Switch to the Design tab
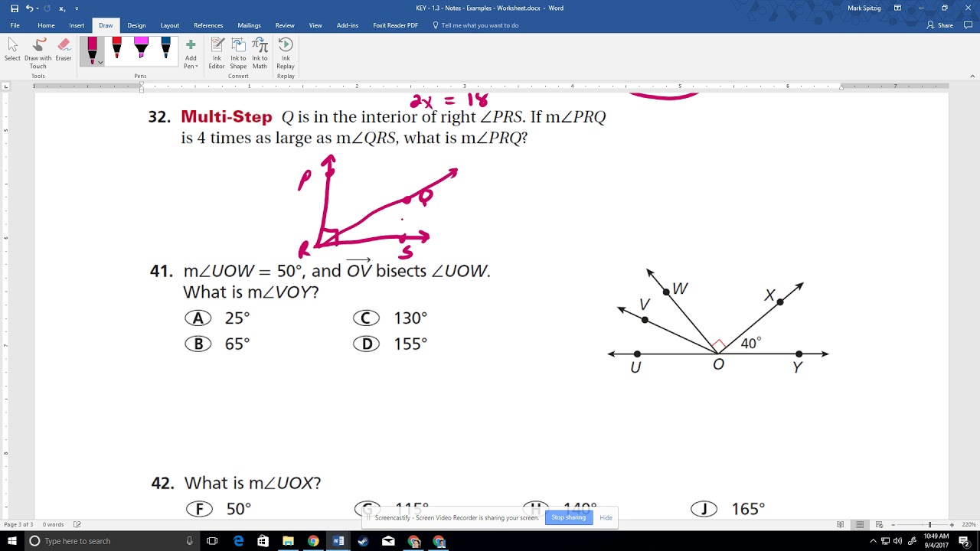The image size is (980, 551). pyautogui.click(x=136, y=25)
